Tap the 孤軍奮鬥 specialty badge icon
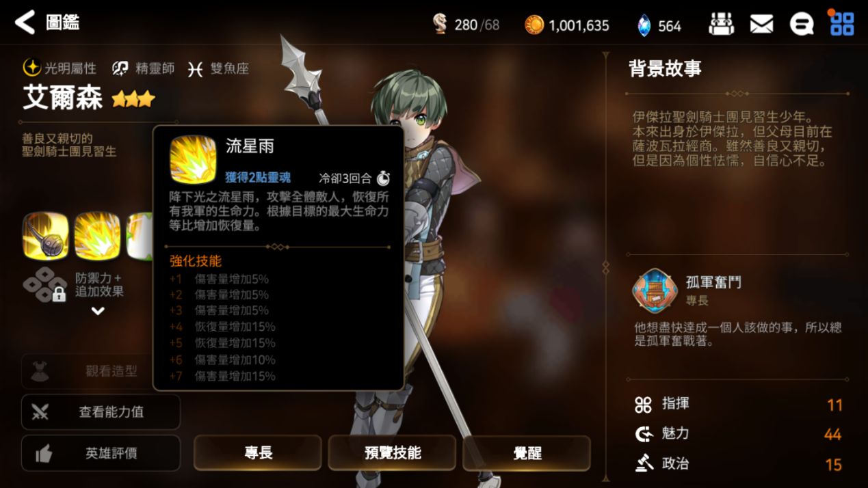 [x=655, y=290]
